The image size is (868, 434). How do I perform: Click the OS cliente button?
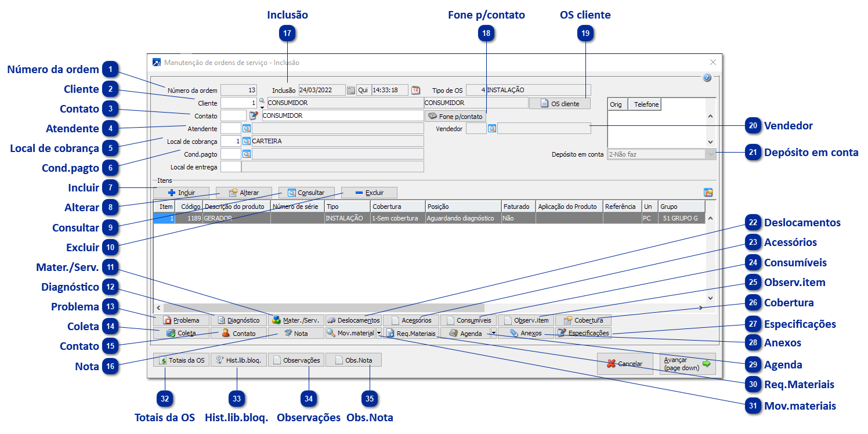(x=559, y=103)
